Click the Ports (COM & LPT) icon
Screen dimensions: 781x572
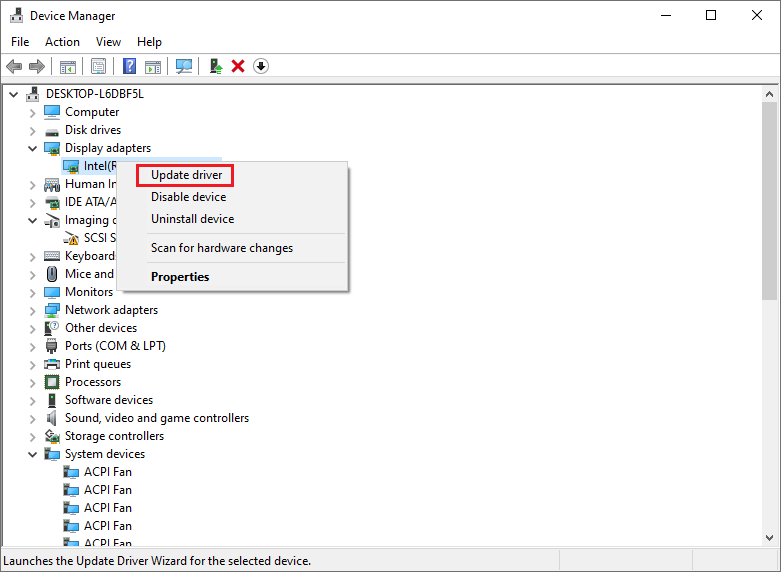point(52,346)
